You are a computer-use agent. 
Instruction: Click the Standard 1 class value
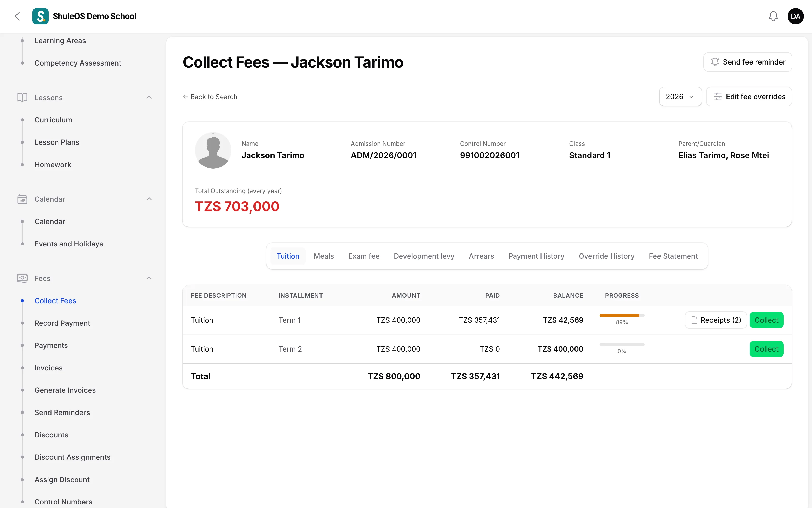589,155
